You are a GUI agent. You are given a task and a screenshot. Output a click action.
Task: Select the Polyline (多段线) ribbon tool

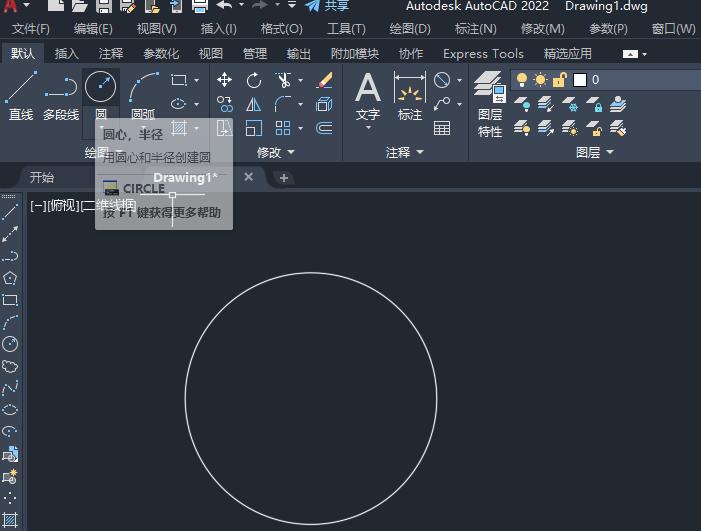(61, 95)
